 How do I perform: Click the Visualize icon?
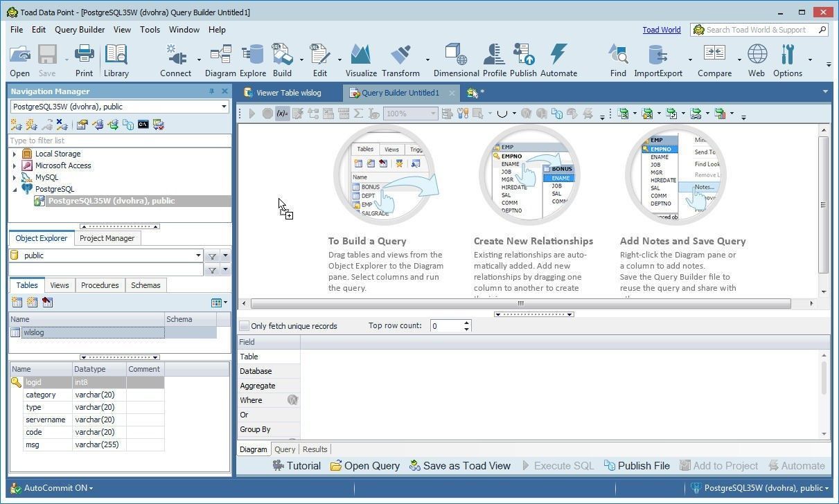click(x=361, y=60)
